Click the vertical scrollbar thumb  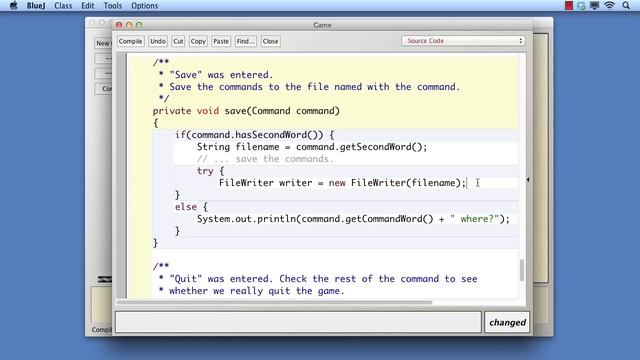click(522, 270)
